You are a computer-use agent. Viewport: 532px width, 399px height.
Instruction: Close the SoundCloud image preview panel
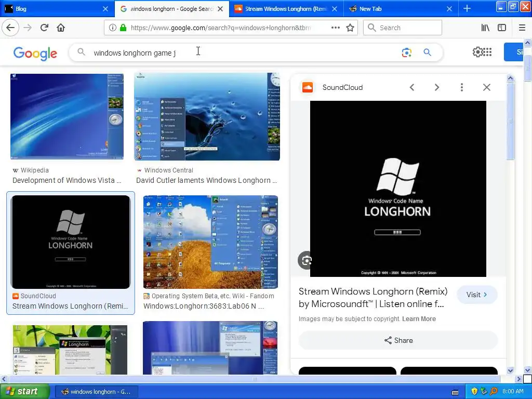486,87
